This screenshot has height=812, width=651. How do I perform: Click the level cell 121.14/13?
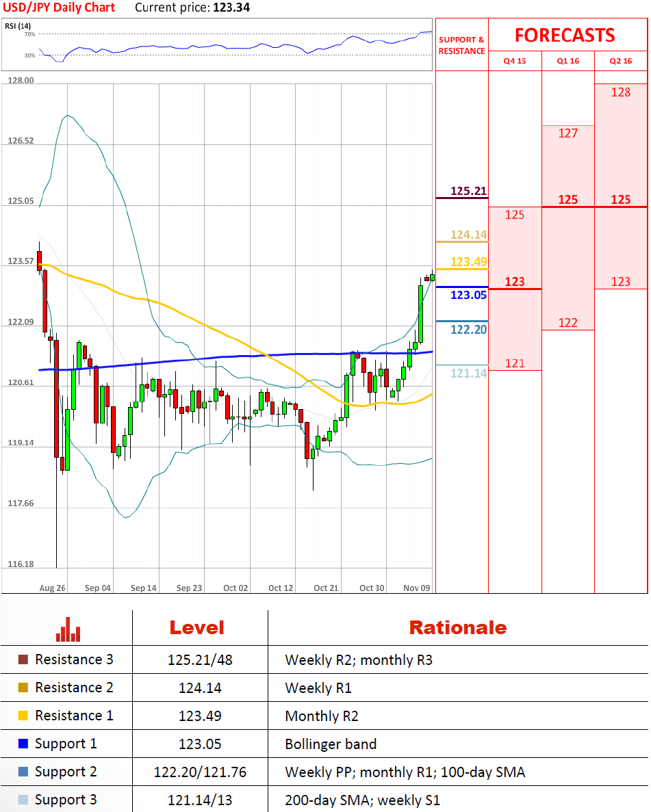click(x=200, y=800)
